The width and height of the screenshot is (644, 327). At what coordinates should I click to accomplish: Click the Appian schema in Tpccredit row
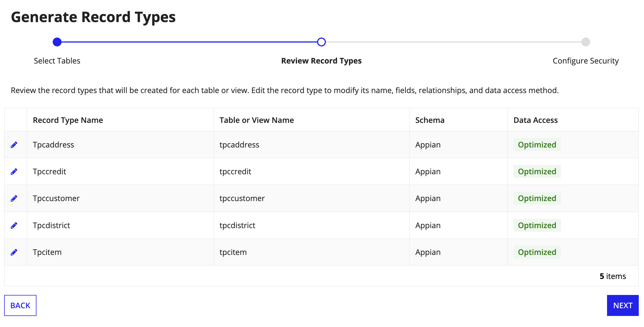click(428, 172)
